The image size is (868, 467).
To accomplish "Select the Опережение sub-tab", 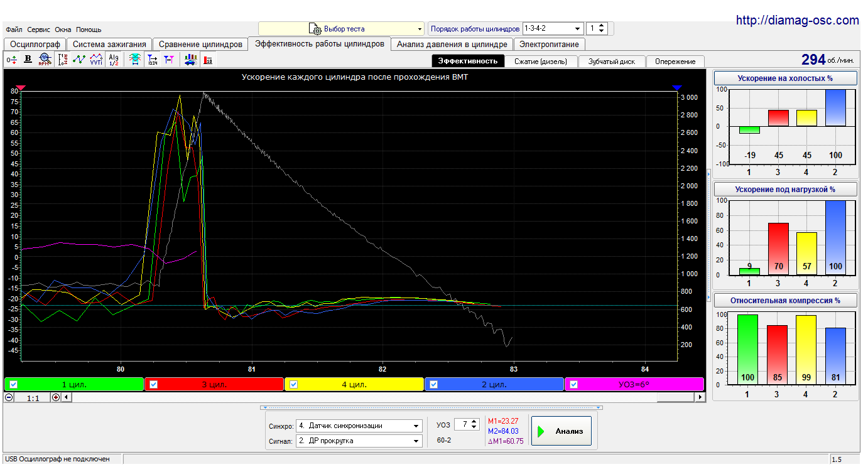I will (x=675, y=61).
